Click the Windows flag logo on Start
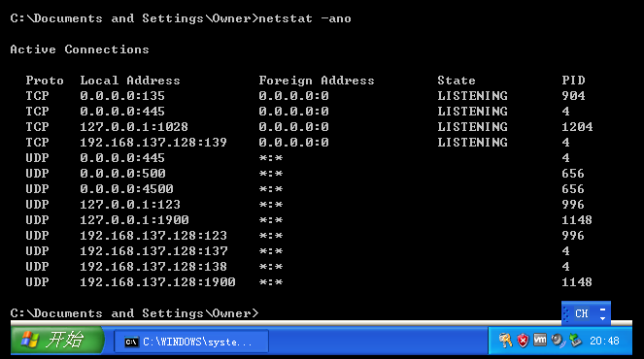 (x=29, y=341)
